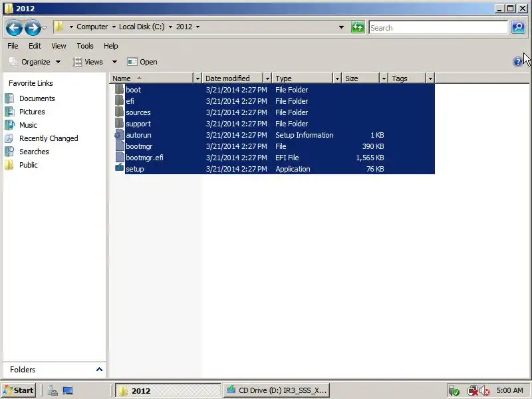Click the folder icon in the address bar

click(59, 27)
